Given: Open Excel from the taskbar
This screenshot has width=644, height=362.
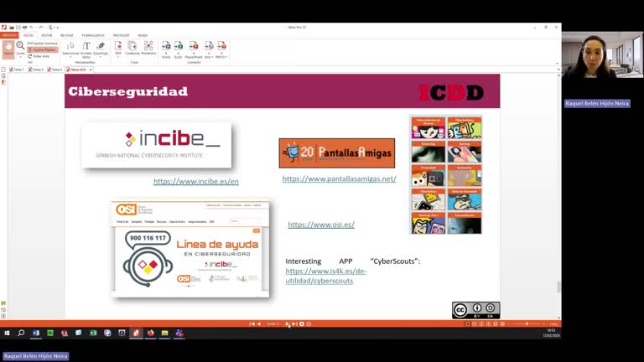Looking at the screenshot, I should [x=93, y=334].
